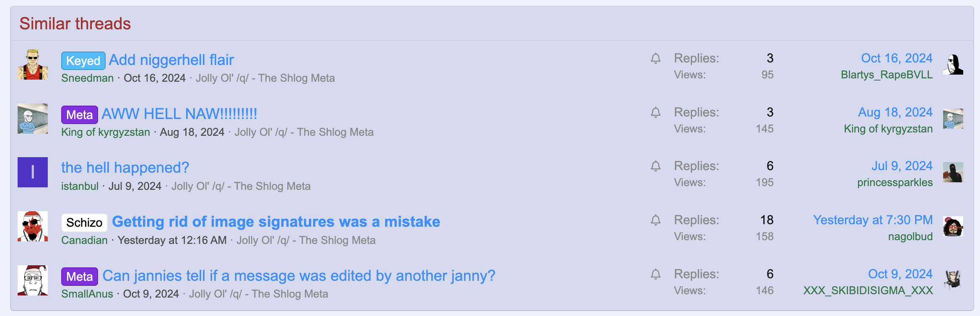Click the Schizo prefix tag
Viewport: 980px width, 316px height.
[84, 223]
